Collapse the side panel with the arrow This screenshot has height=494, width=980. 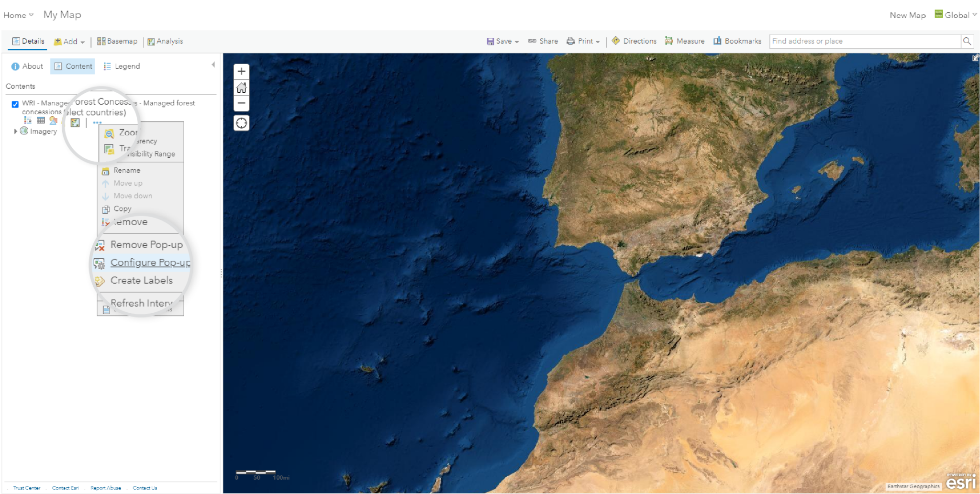(213, 65)
